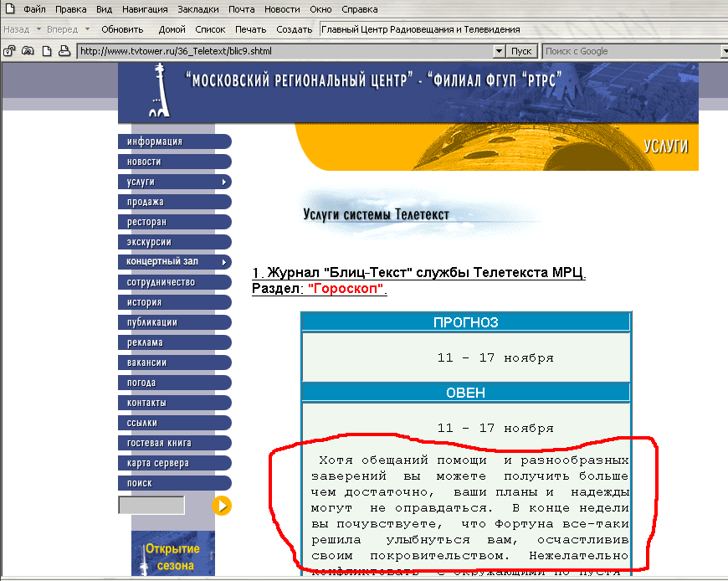The image size is (728, 581).
Task: Open the гостевая книга sidebar link
Action: point(175,443)
